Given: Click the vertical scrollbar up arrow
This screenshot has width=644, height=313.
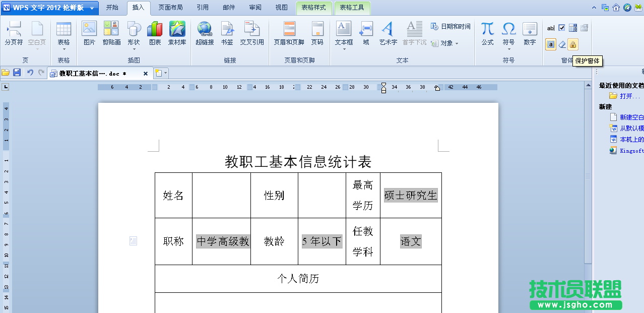Looking at the screenshot, I should 588,86.
